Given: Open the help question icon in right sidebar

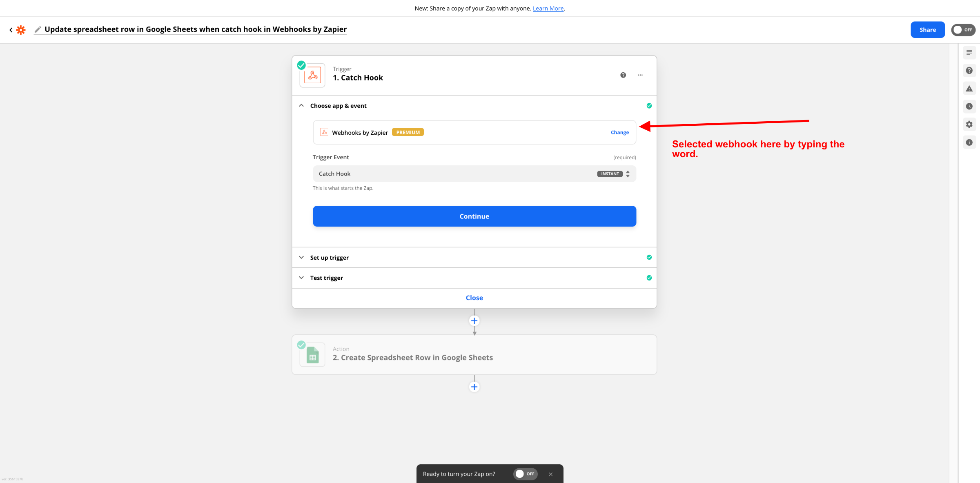Looking at the screenshot, I should click(969, 71).
